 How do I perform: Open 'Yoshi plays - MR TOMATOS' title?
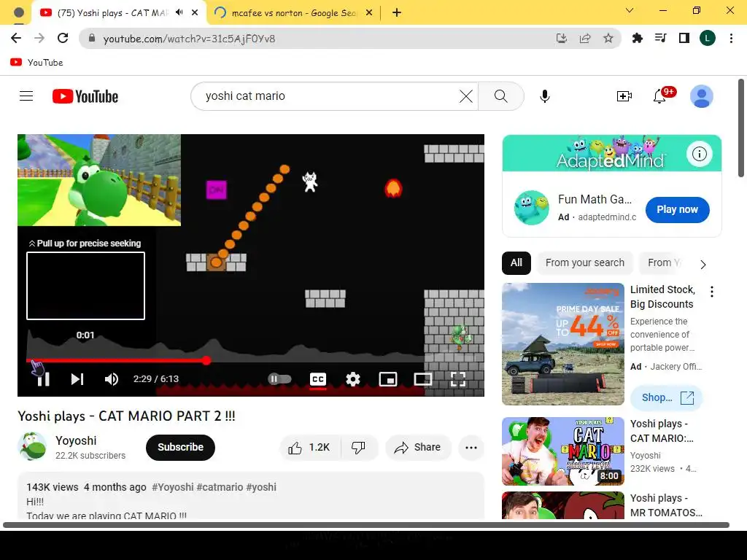(666, 505)
